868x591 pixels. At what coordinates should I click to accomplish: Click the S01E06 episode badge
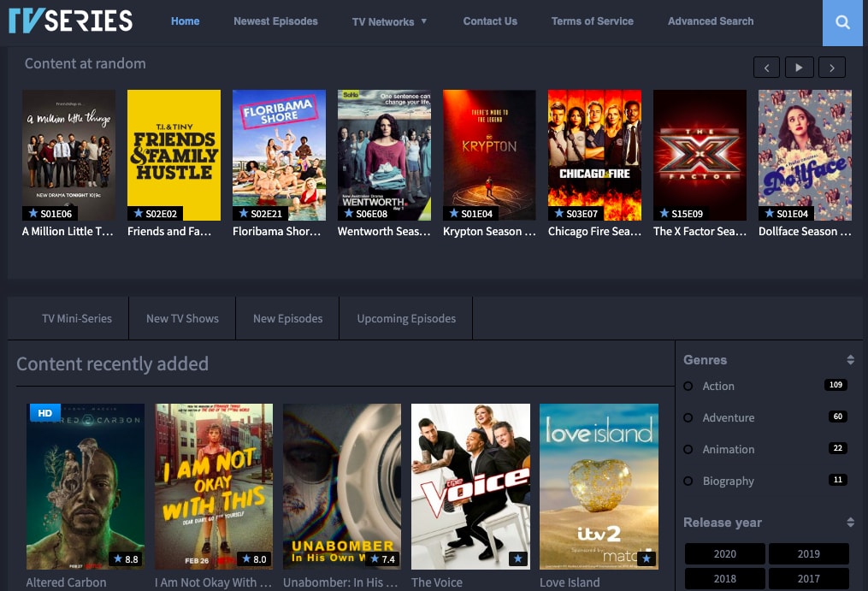(50, 213)
